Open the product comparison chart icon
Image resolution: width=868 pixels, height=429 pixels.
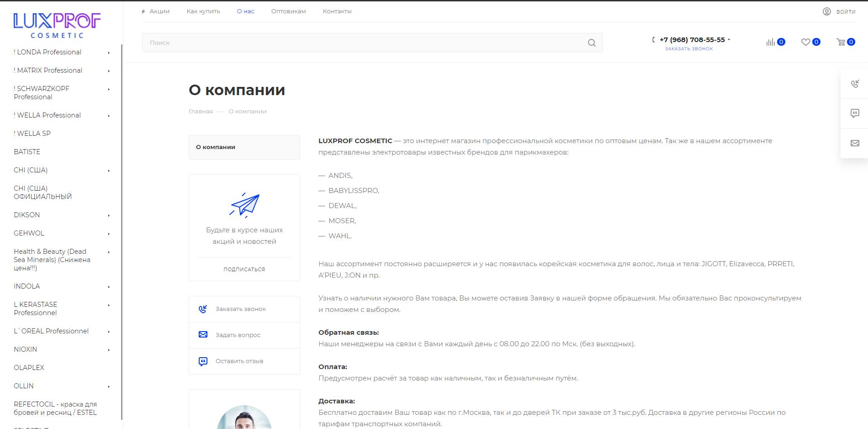click(771, 42)
